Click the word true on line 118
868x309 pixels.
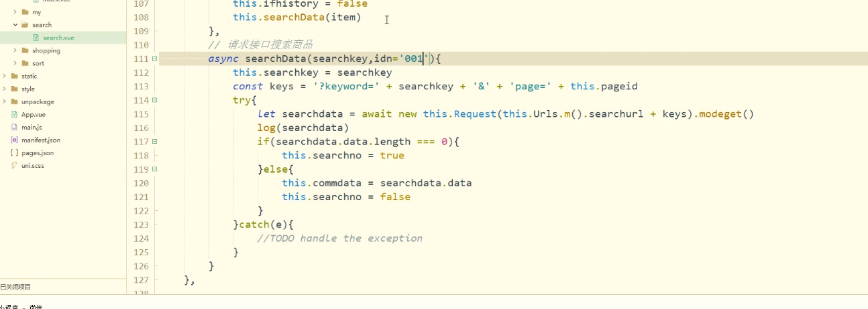point(392,155)
